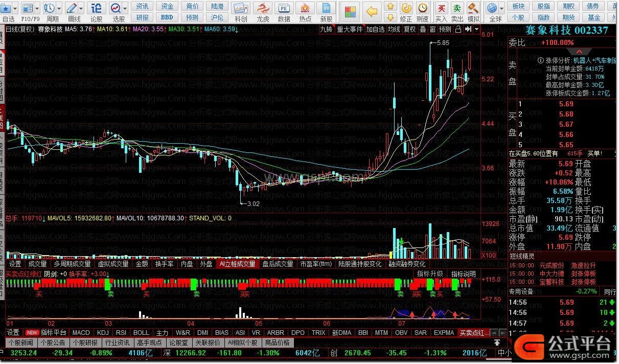Collapse the red chevron under 委比

pyautogui.click(x=579, y=52)
